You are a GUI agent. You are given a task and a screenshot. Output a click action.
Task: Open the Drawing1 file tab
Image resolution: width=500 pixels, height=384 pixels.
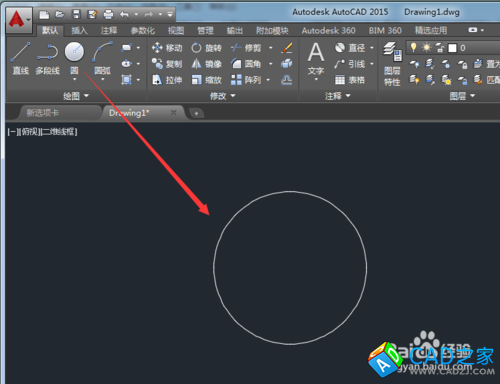129,113
